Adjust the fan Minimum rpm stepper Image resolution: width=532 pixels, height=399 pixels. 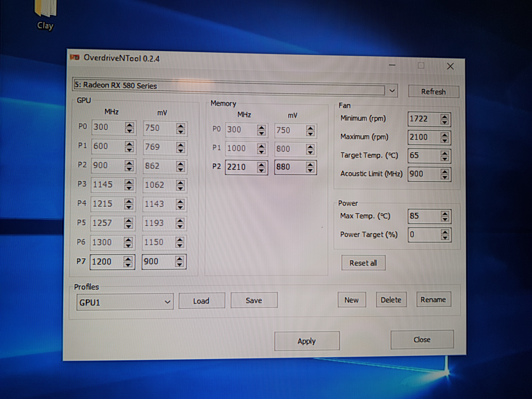pos(445,120)
